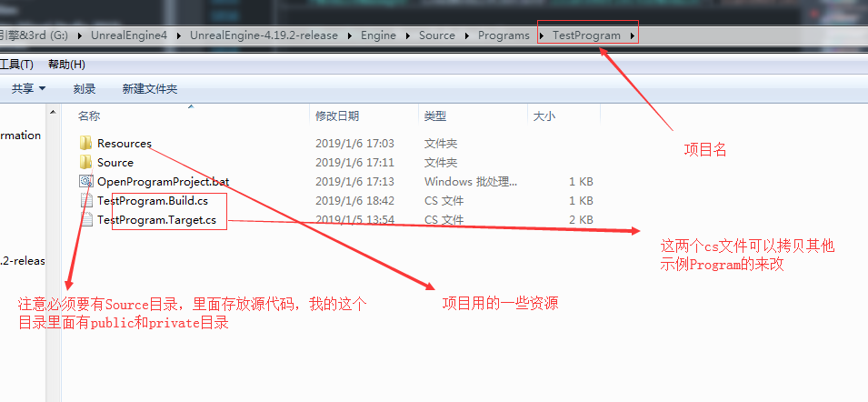The height and width of the screenshot is (402, 868).
Task: Select OpenProgramProject.bat file name
Action: click(163, 181)
